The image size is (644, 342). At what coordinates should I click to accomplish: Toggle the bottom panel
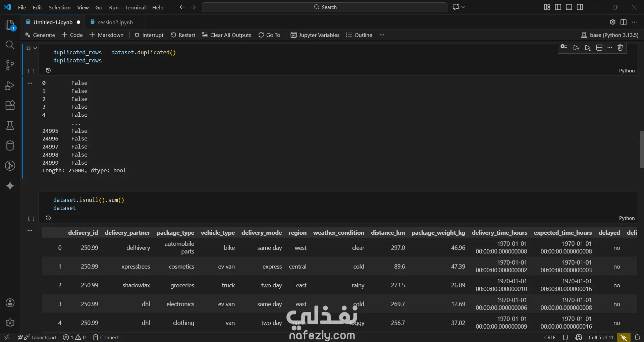(569, 7)
